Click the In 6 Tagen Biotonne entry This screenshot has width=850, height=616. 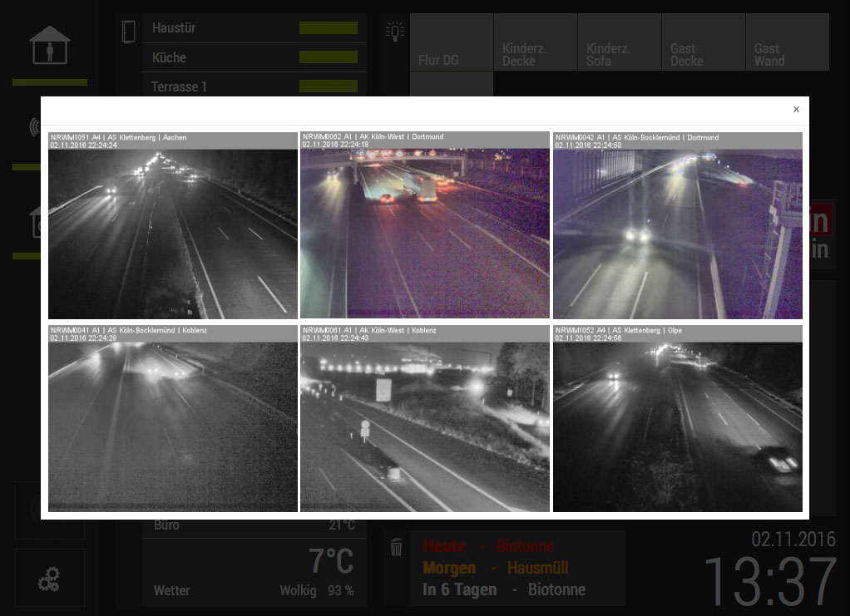[504, 589]
